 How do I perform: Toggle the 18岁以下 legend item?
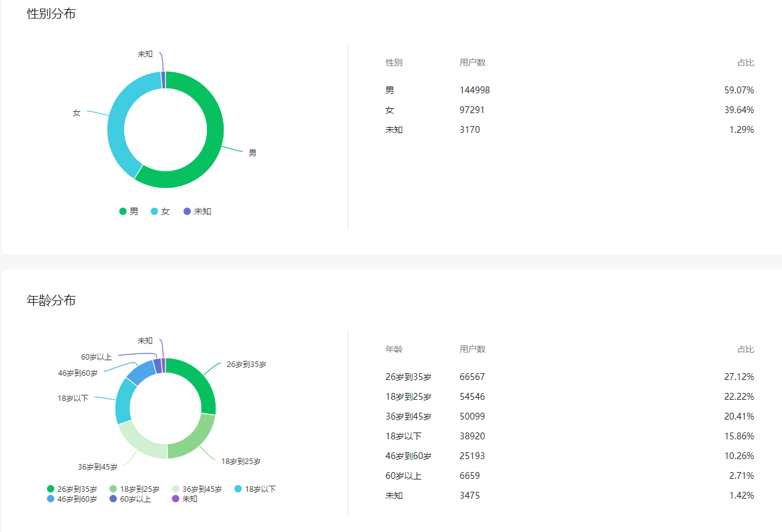click(x=256, y=489)
